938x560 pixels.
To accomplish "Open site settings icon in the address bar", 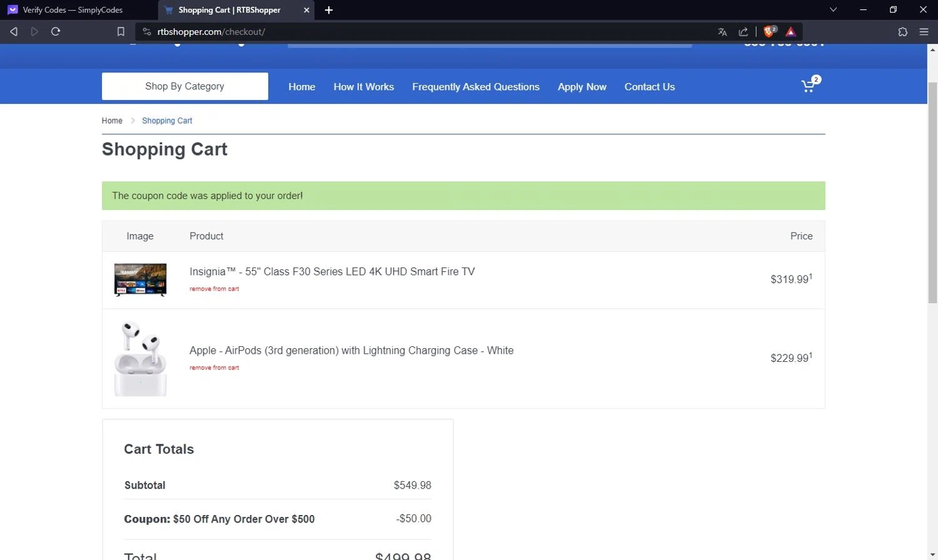I will [x=147, y=31].
